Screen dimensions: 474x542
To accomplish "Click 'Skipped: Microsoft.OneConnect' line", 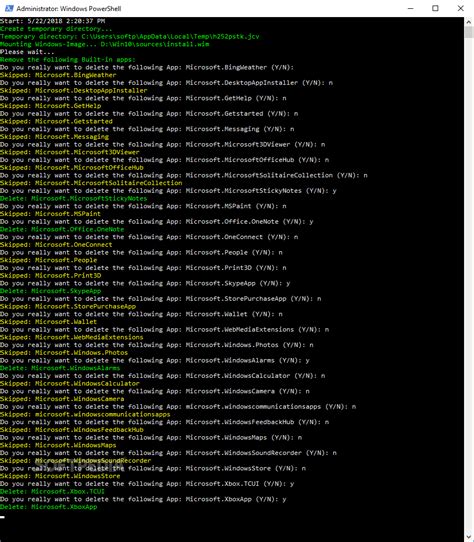I will tap(56, 245).
